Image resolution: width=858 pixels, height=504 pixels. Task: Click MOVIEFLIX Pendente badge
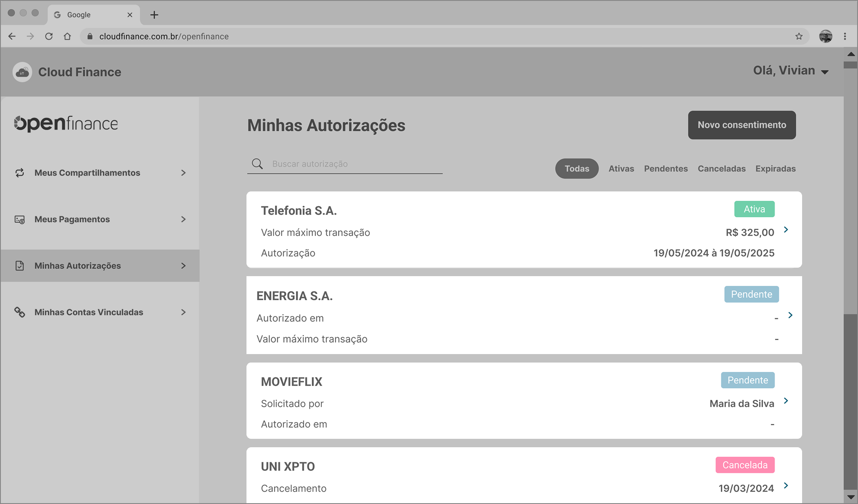pos(747,380)
